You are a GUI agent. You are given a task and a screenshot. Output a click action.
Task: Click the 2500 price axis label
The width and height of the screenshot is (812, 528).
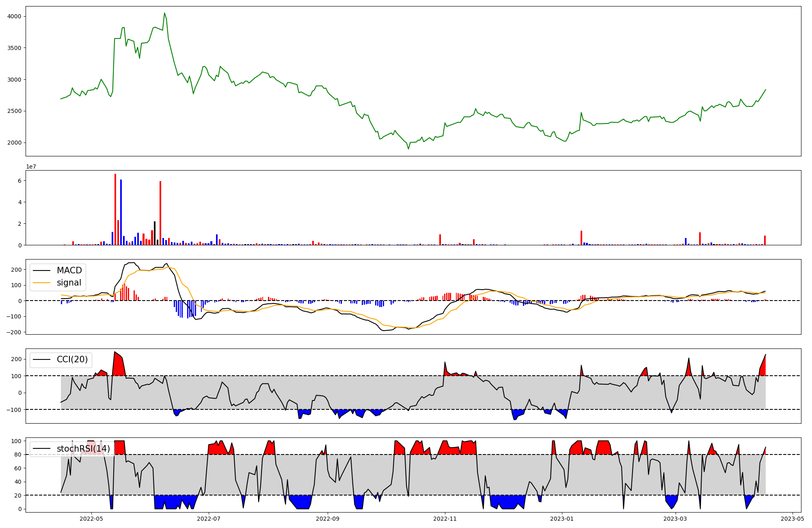tap(14, 111)
